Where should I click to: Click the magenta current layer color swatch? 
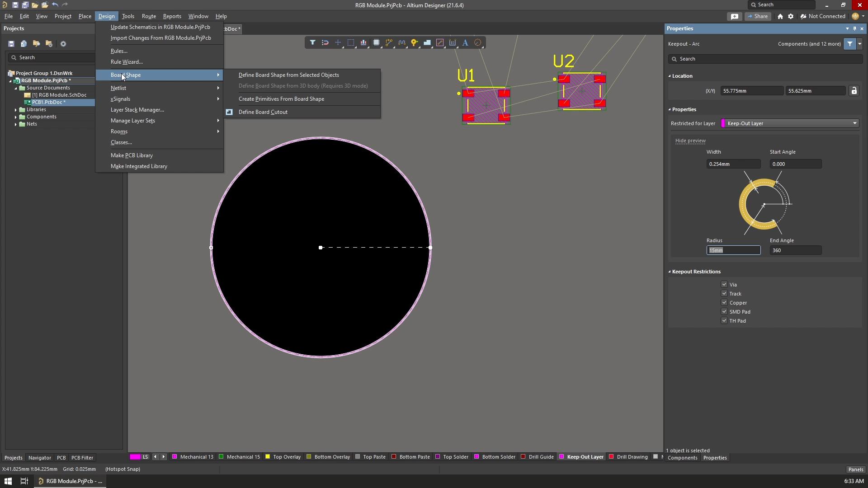click(135, 457)
